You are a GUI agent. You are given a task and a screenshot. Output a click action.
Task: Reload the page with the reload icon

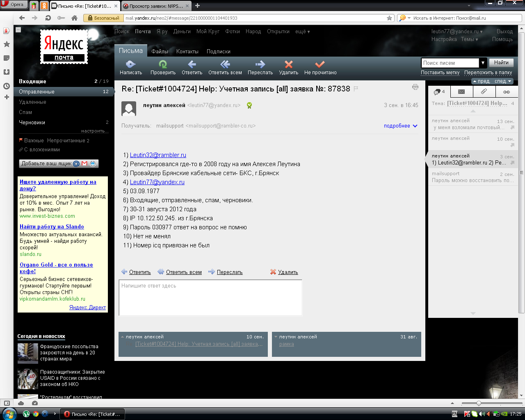[x=48, y=18]
